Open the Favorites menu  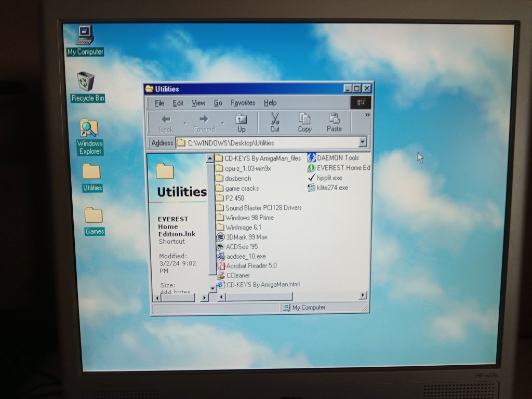(243, 103)
